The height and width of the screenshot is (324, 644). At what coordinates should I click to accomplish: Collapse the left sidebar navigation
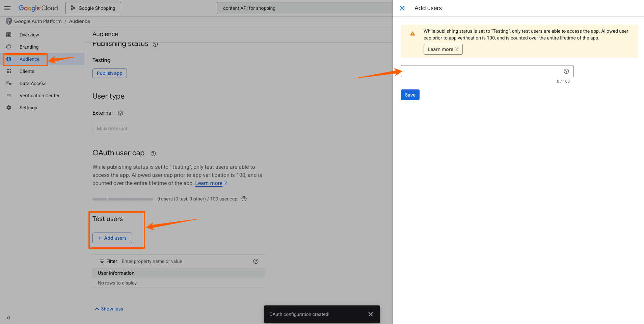[8, 318]
